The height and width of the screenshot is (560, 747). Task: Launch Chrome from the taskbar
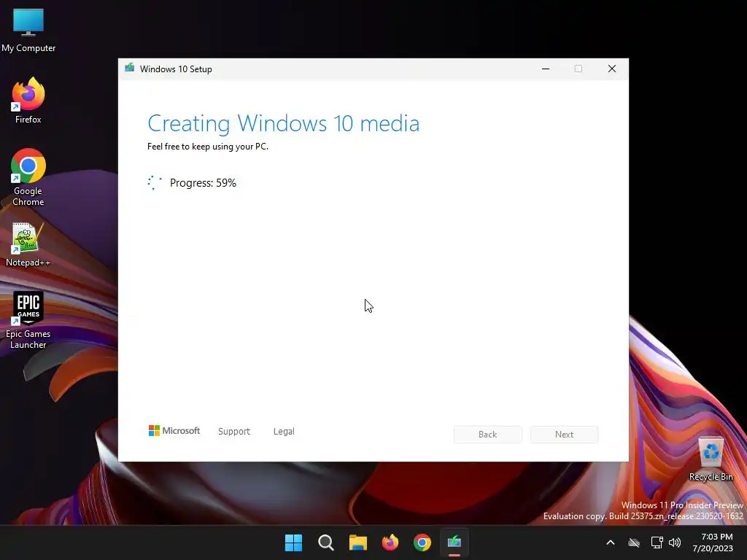[x=422, y=542]
